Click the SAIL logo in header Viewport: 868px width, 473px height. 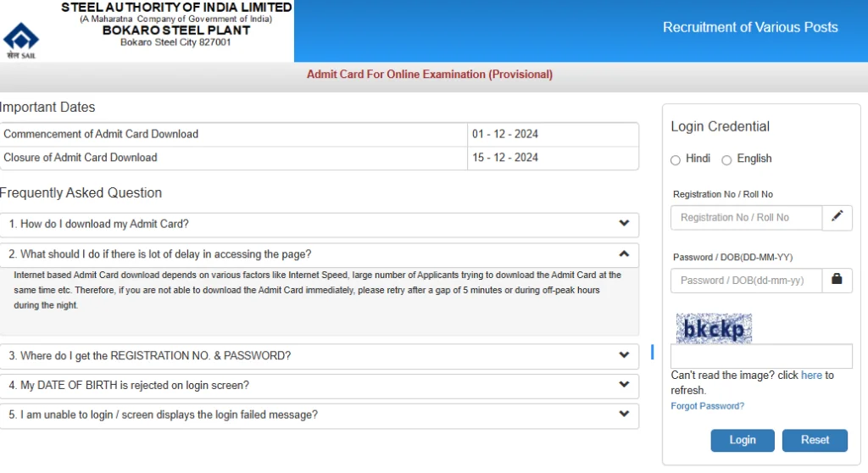(x=21, y=41)
